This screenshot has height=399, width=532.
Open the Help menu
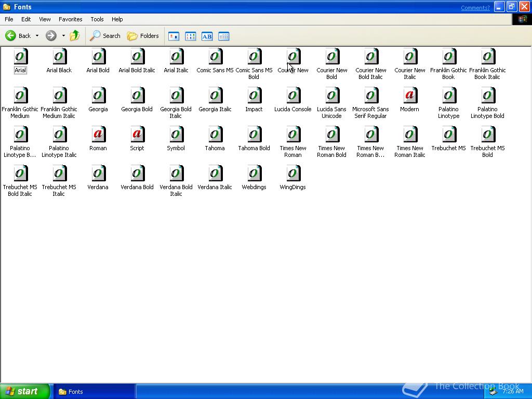pos(117,19)
